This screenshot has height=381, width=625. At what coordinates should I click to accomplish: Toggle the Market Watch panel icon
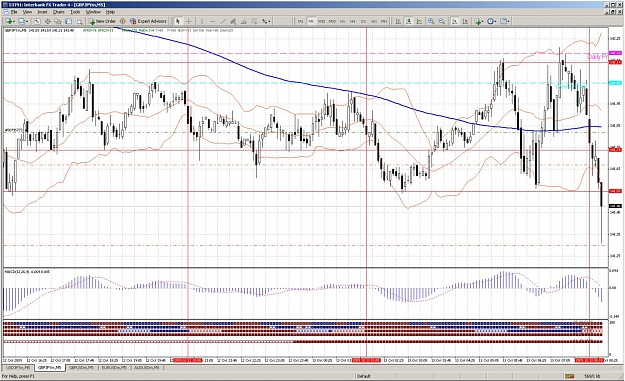[37, 21]
